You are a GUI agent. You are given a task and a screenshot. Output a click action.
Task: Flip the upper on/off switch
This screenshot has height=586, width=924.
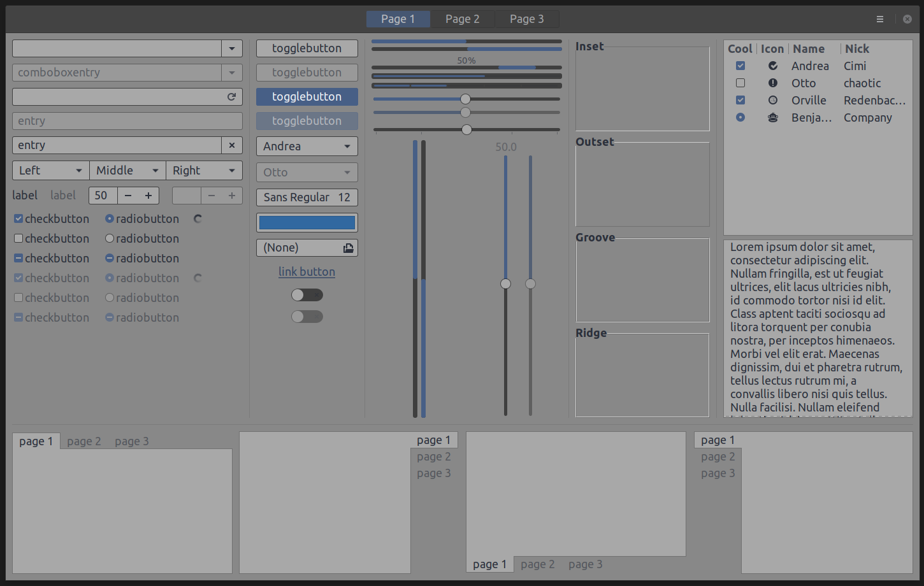(x=307, y=295)
